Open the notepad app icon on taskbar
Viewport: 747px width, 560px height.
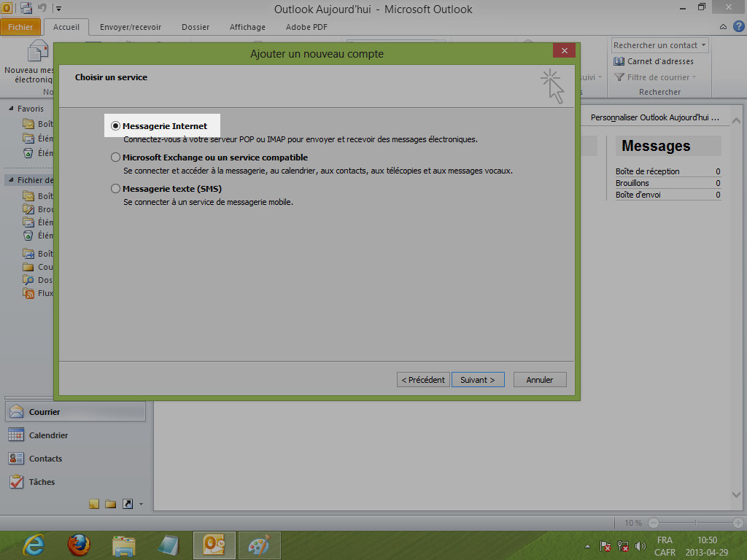(169, 545)
